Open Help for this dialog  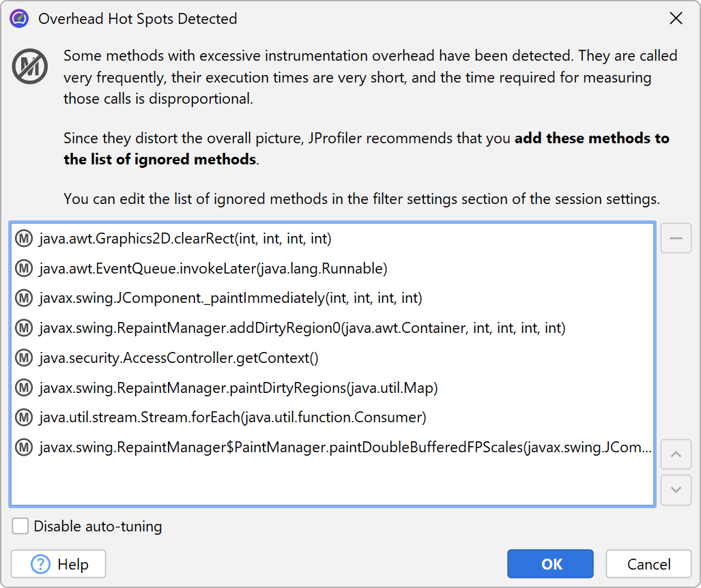59,564
